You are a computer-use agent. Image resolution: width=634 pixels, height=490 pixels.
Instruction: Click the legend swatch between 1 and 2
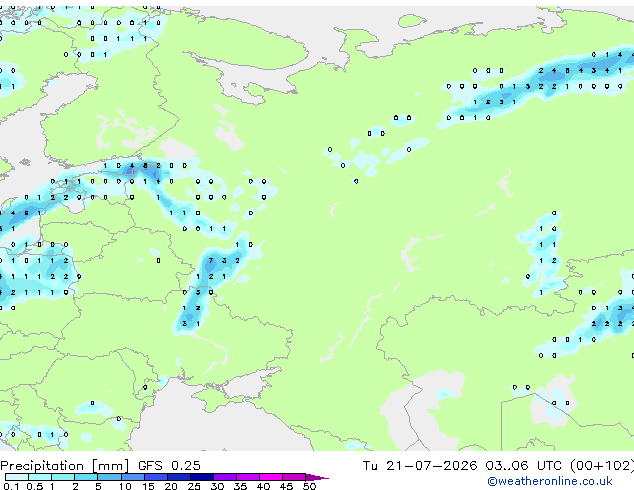63,477
